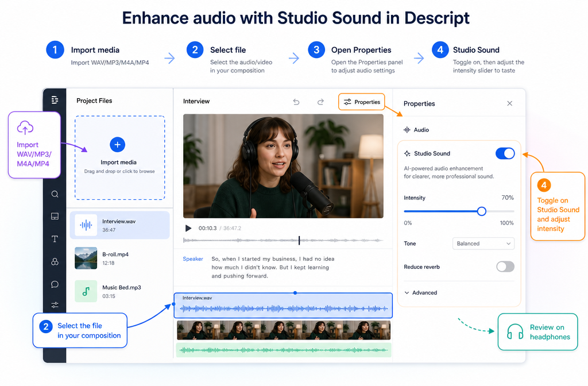Click the Speaker label in transcript

[x=193, y=259]
